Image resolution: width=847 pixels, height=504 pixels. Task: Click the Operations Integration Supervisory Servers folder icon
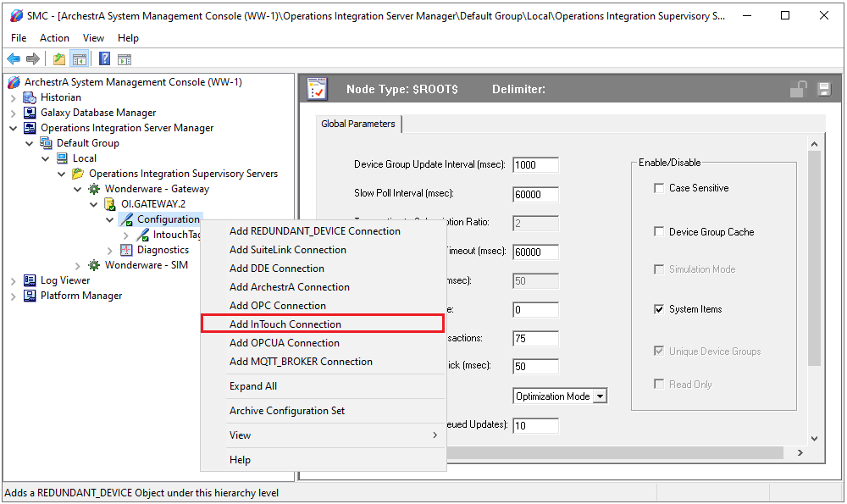(x=78, y=174)
